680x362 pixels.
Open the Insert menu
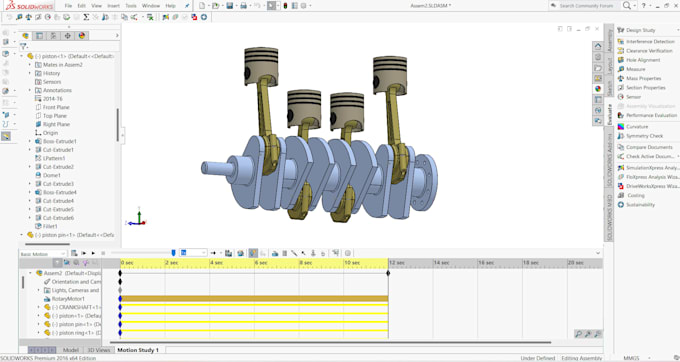click(114, 6)
